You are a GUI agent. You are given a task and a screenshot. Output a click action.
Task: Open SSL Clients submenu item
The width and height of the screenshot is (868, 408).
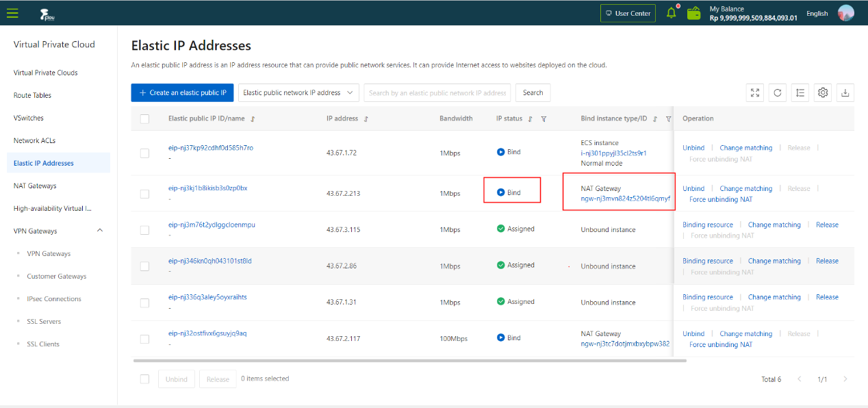[x=43, y=344]
